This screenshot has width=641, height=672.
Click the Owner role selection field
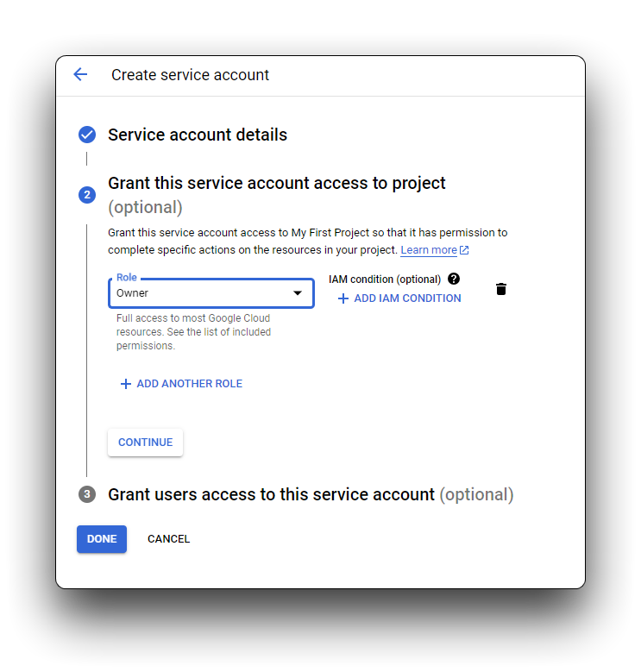[x=211, y=293]
